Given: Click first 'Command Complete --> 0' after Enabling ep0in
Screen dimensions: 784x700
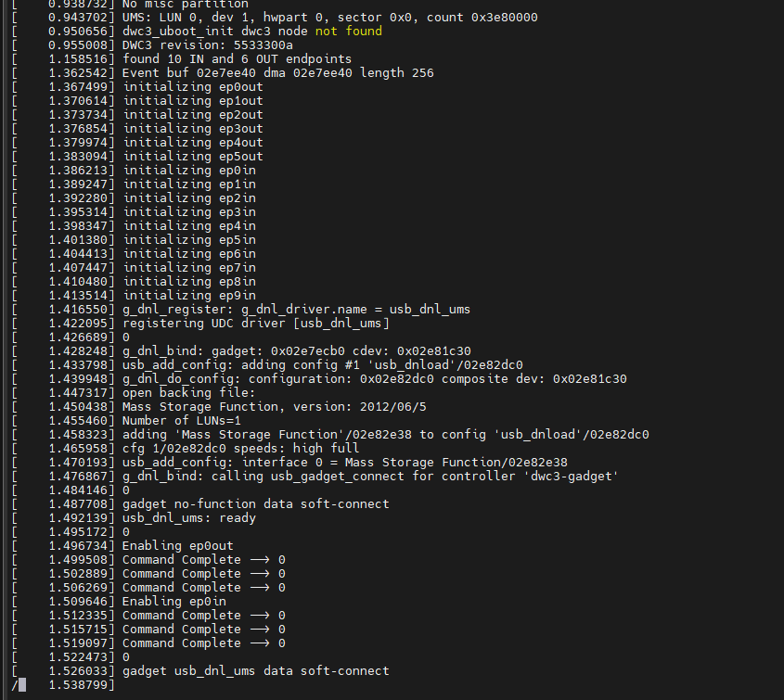Looking at the screenshot, I should coord(203,615).
